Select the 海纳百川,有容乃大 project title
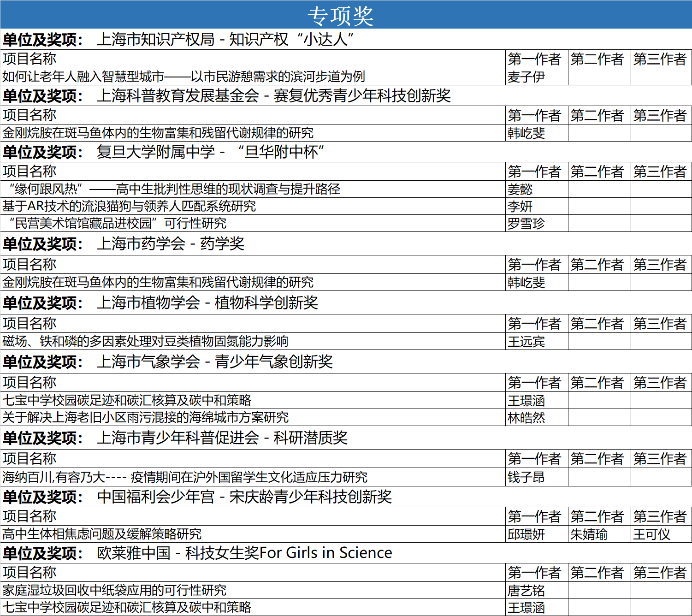This screenshot has width=692, height=616. pos(185,477)
